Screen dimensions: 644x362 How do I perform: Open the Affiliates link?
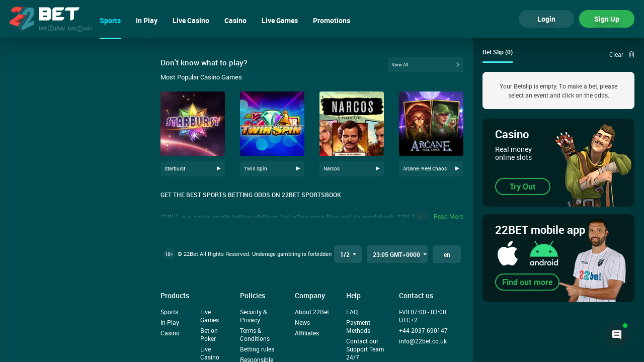[x=307, y=333]
